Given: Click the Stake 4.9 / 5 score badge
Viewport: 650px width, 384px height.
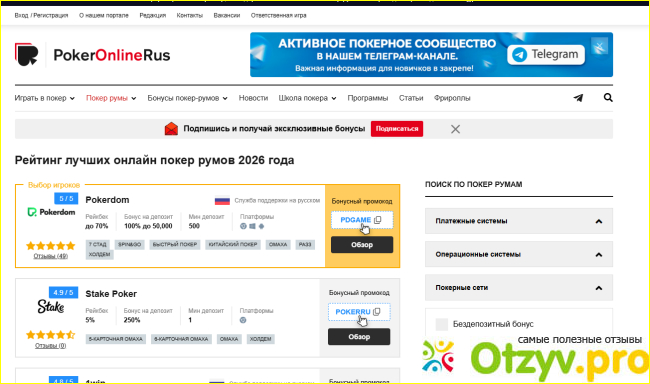Looking at the screenshot, I should pos(63,293).
